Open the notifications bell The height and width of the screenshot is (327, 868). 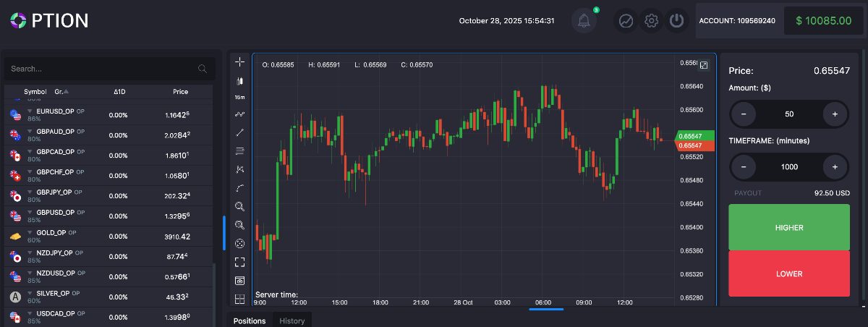click(x=584, y=21)
